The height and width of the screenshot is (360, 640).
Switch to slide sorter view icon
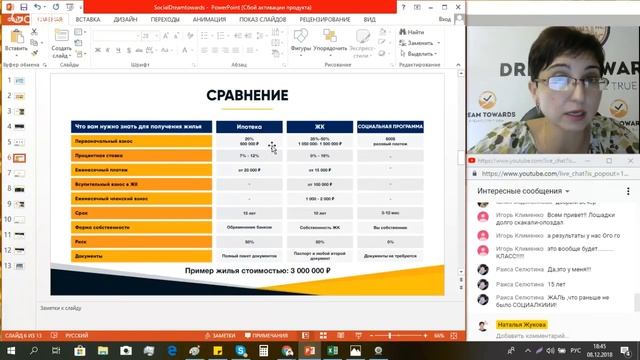click(x=323, y=335)
